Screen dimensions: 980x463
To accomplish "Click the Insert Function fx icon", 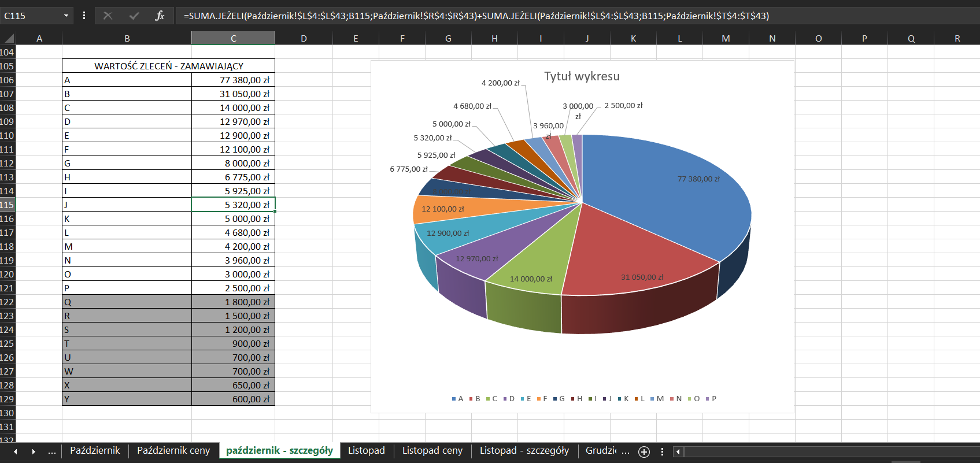I will coord(160,16).
